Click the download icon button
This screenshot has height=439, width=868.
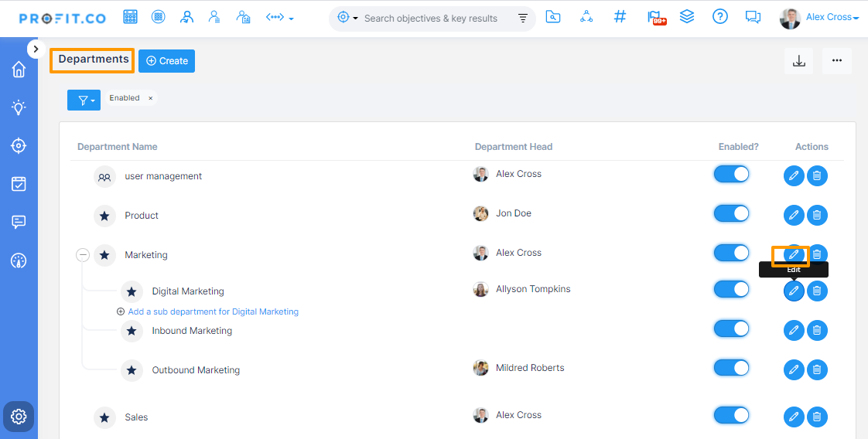798,61
